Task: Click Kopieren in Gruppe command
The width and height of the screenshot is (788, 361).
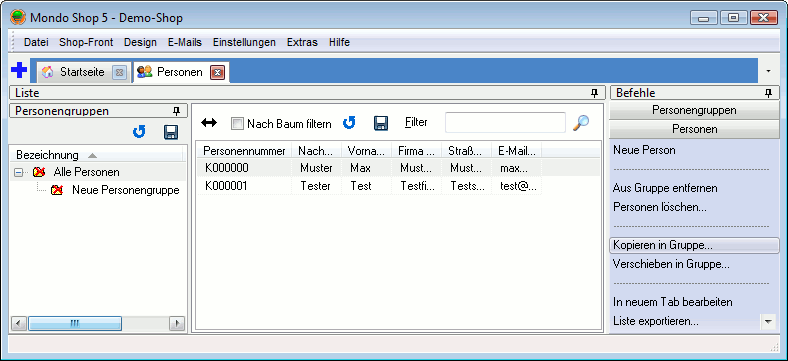Action: coord(694,245)
